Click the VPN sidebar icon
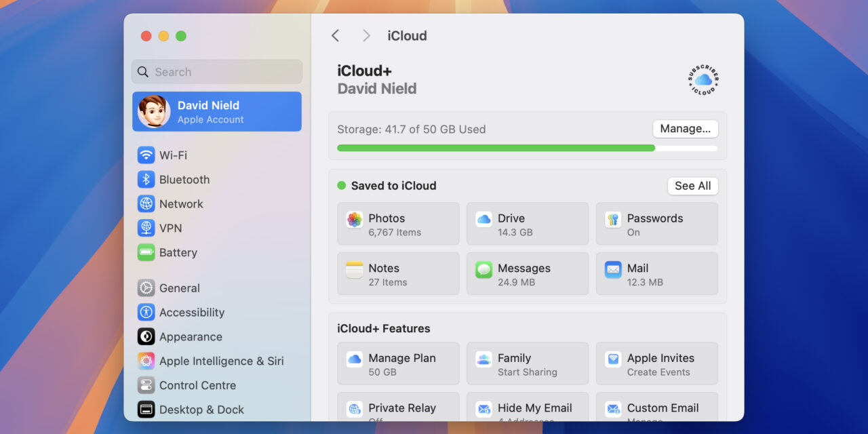Screen dimensions: 868x434 point(146,229)
